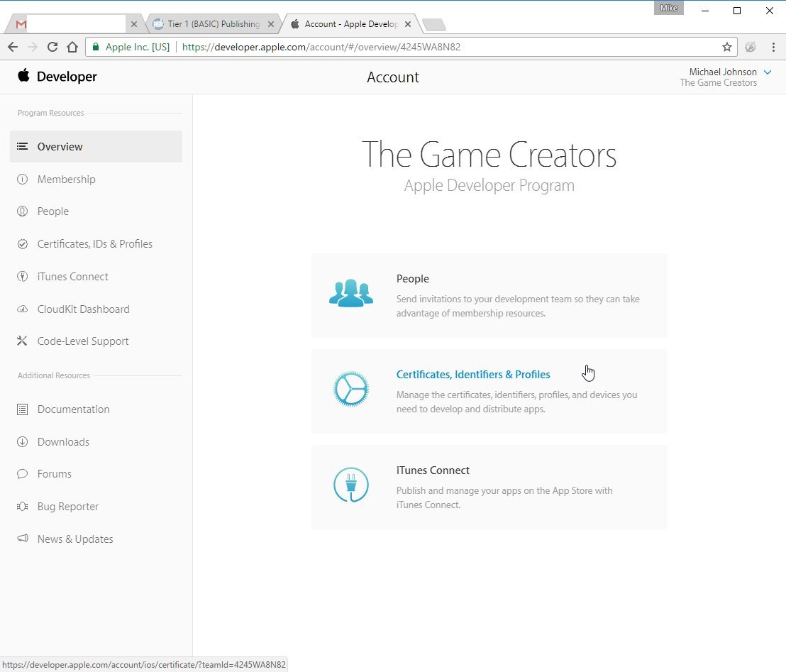Open Certificates, IDs & Profiles sidebar item
The height and width of the screenshot is (672, 786).
click(95, 243)
